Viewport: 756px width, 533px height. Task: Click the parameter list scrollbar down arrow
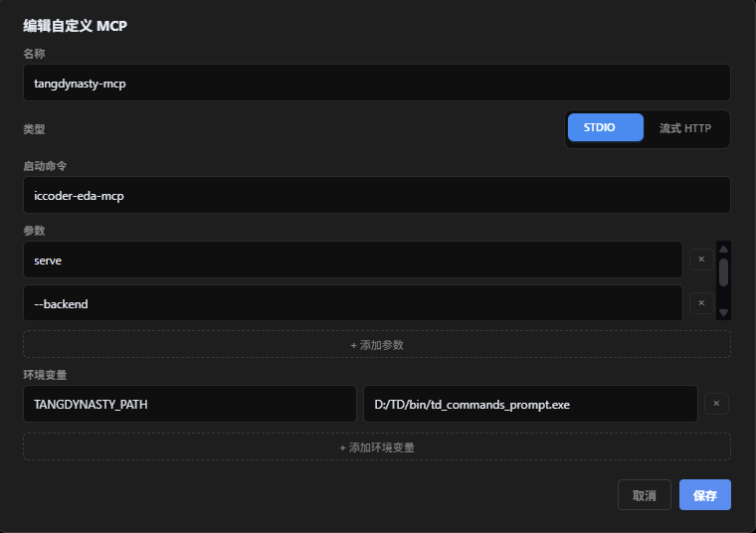pyautogui.click(x=723, y=313)
